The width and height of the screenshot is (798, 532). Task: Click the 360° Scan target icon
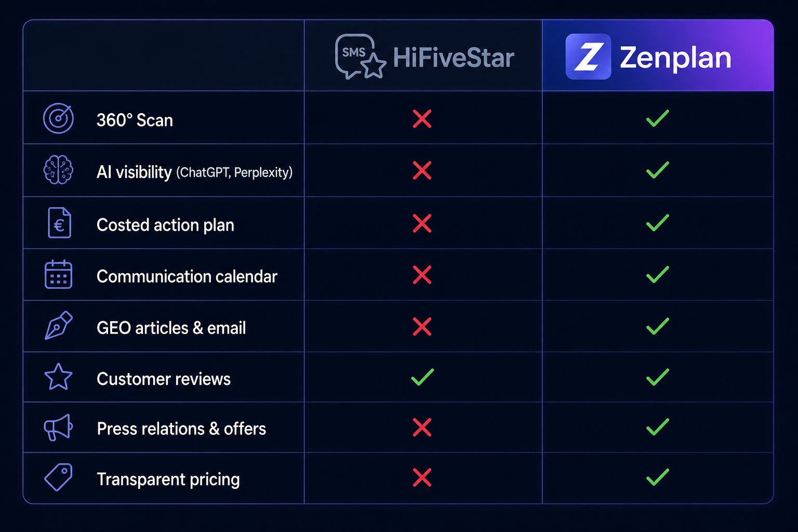click(x=58, y=118)
